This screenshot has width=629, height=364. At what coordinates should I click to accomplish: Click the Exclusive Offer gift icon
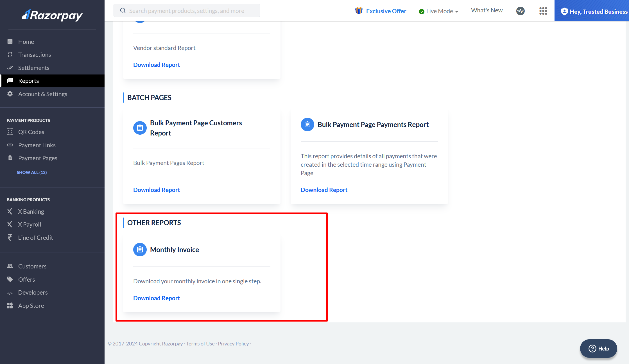tap(359, 11)
